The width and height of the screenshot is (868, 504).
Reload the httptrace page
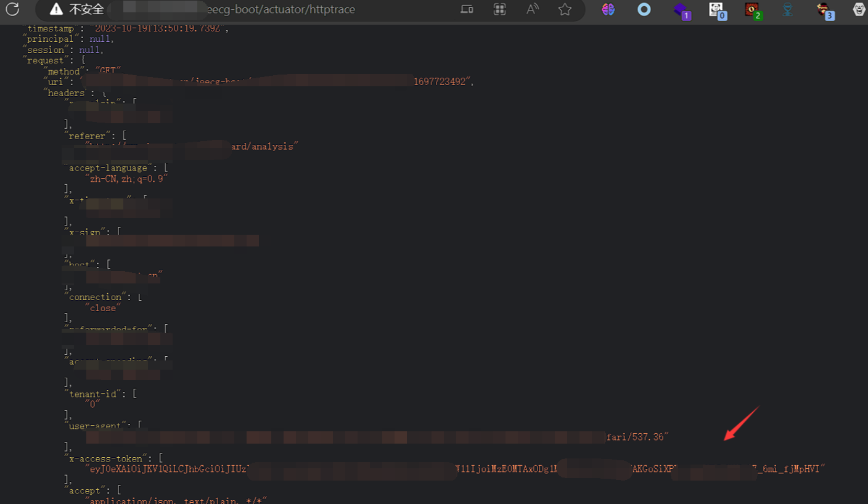pyautogui.click(x=12, y=10)
